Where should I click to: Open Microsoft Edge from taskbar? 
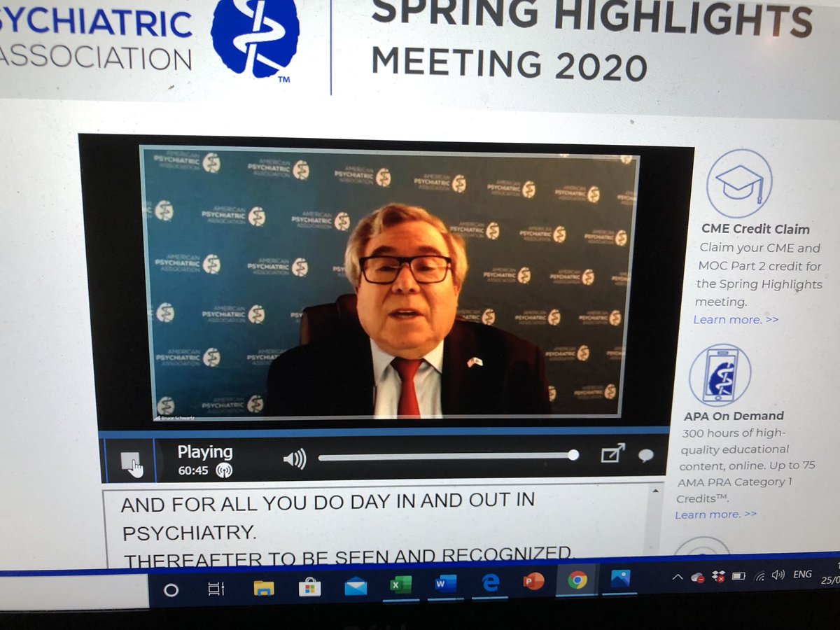pyautogui.click(x=490, y=582)
